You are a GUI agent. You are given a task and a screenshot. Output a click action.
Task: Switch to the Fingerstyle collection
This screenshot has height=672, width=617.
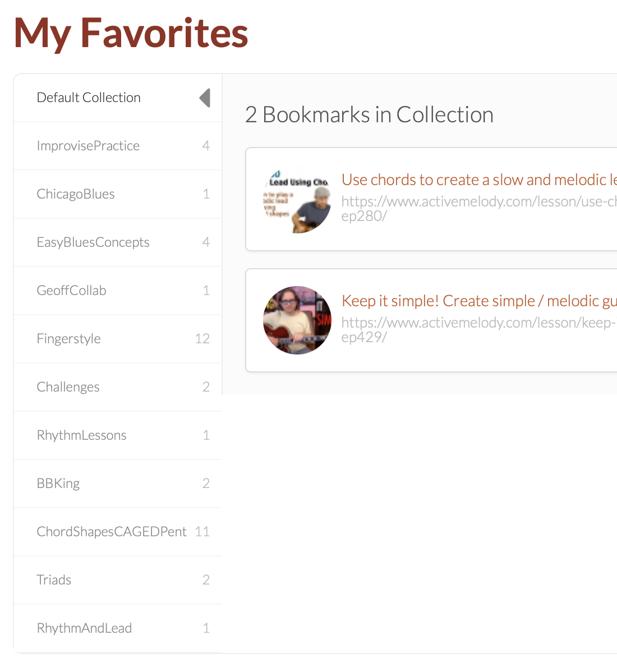point(118,339)
